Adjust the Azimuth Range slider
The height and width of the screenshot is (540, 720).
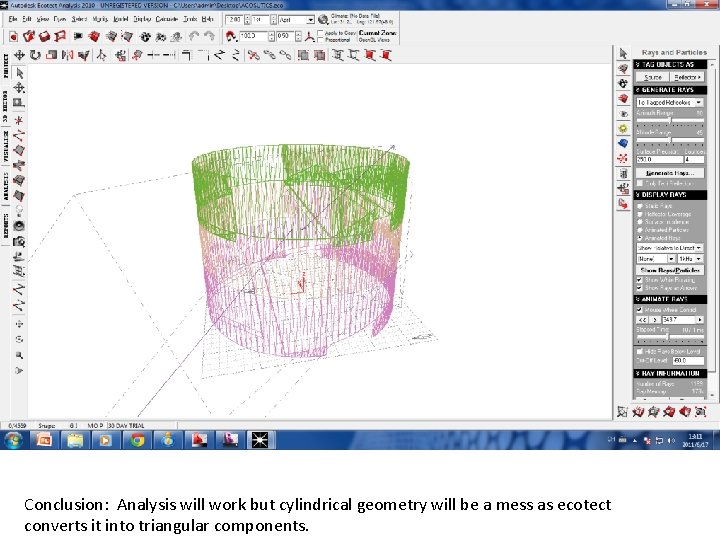click(670, 121)
